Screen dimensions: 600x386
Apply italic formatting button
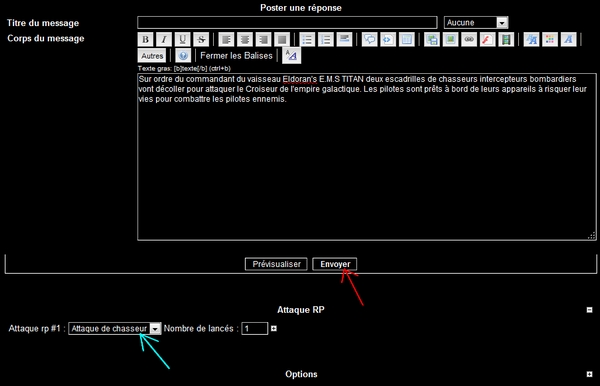coord(164,39)
